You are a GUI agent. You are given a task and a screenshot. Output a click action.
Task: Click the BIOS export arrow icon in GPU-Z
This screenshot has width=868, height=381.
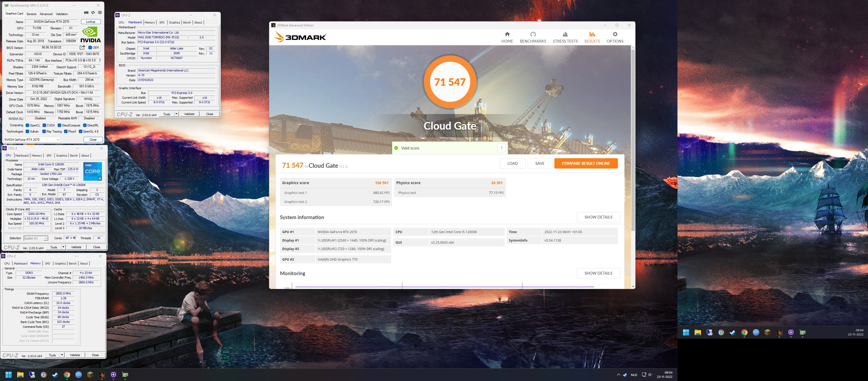[x=82, y=48]
